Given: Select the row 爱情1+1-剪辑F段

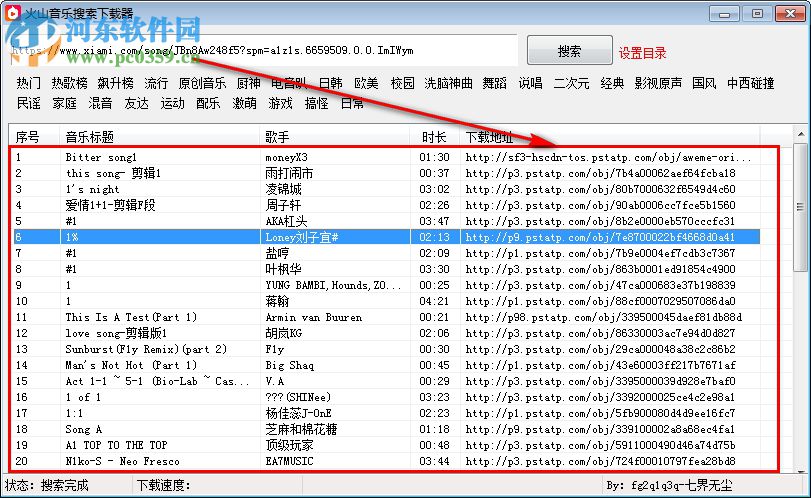Looking at the screenshot, I should click(x=387, y=205).
